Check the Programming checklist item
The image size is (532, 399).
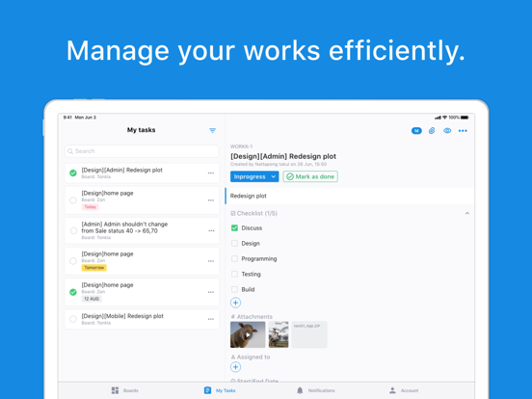coord(234,258)
